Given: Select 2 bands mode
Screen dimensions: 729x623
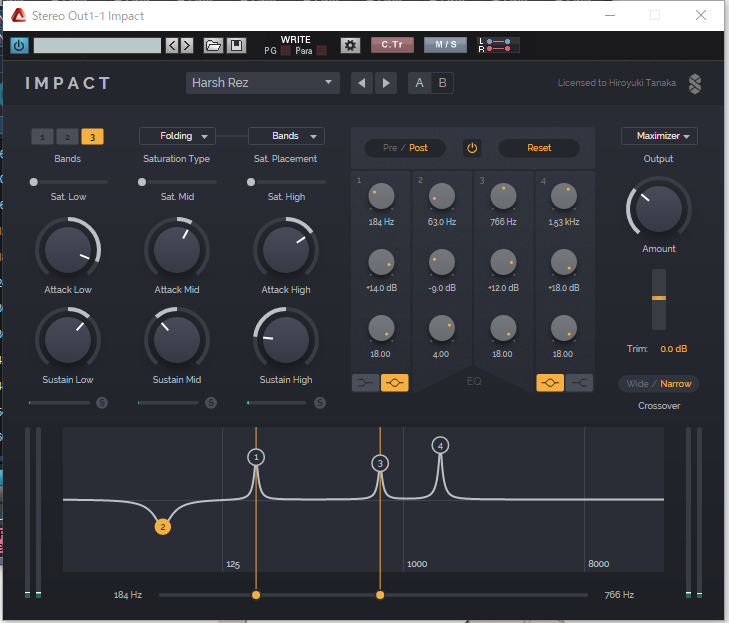Looking at the screenshot, I should pyautogui.click(x=67, y=137).
